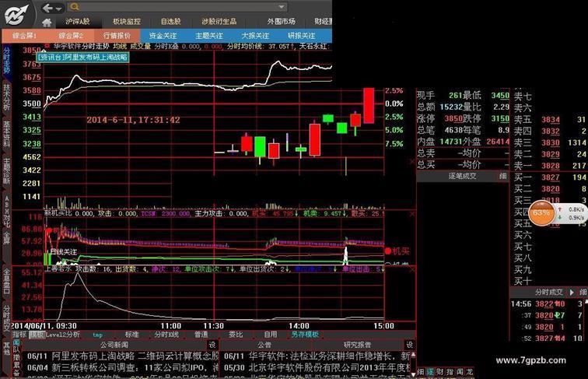Image resolution: width=588 pixels, height=379 pixels.
Task: Click the 分时成交 panel header
Action: pos(549,292)
